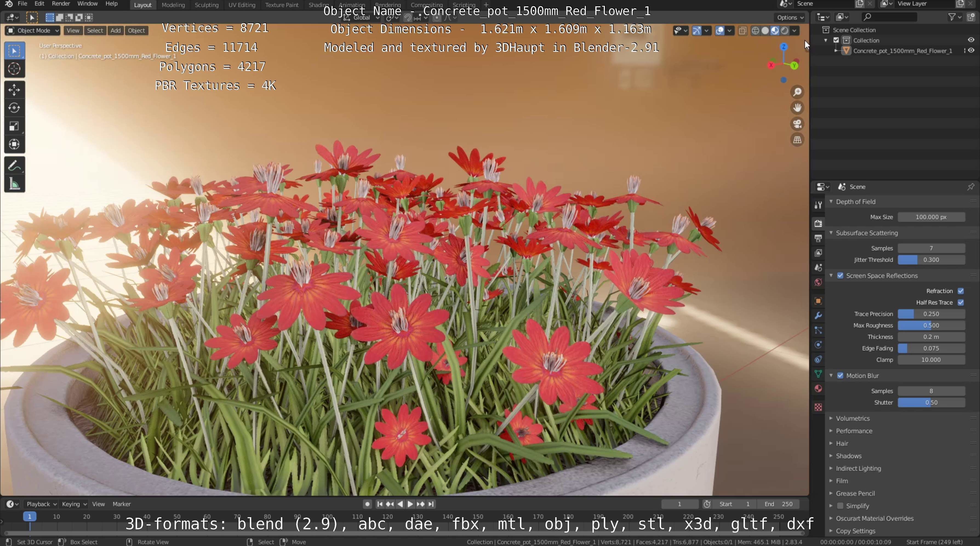
Task: Select the Annotate tool
Action: (x=15, y=166)
